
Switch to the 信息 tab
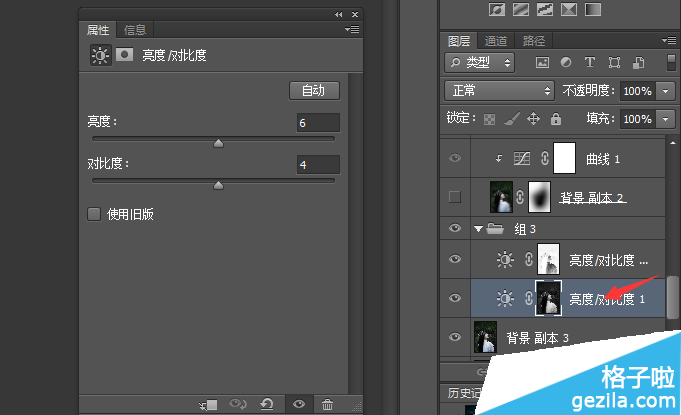[x=135, y=29]
